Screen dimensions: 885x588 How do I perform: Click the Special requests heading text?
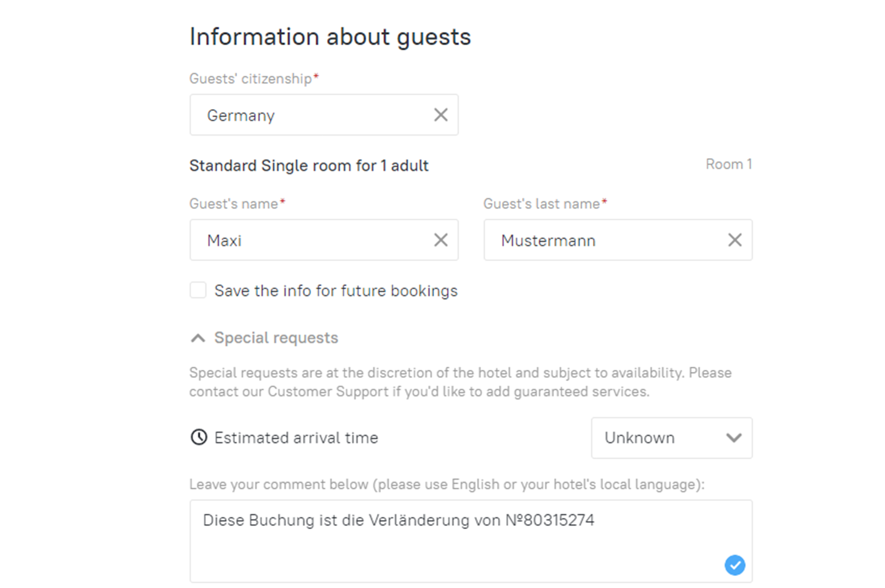(x=276, y=338)
